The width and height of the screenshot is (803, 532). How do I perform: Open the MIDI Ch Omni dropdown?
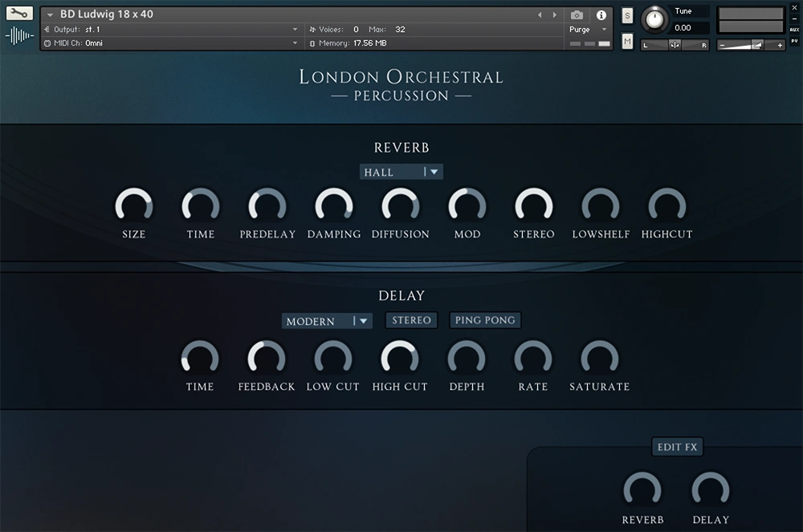point(171,43)
